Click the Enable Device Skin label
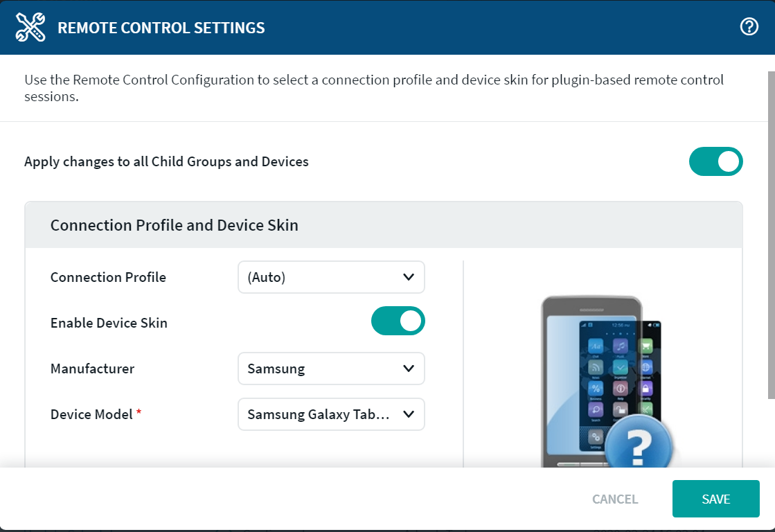The width and height of the screenshot is (775, 532). click(x=109, y=323)
